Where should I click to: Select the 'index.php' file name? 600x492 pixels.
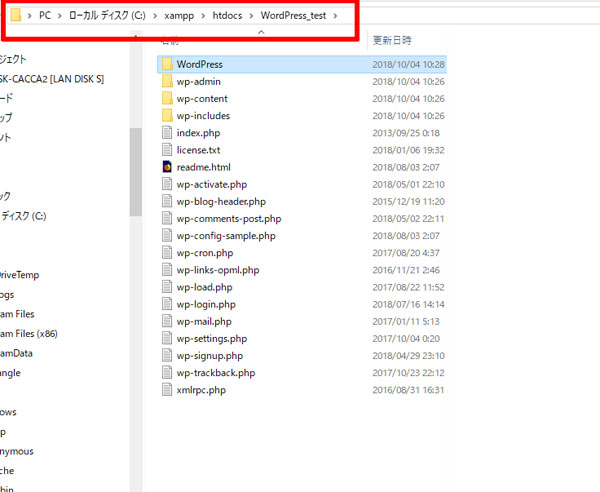tap(198, 133)
